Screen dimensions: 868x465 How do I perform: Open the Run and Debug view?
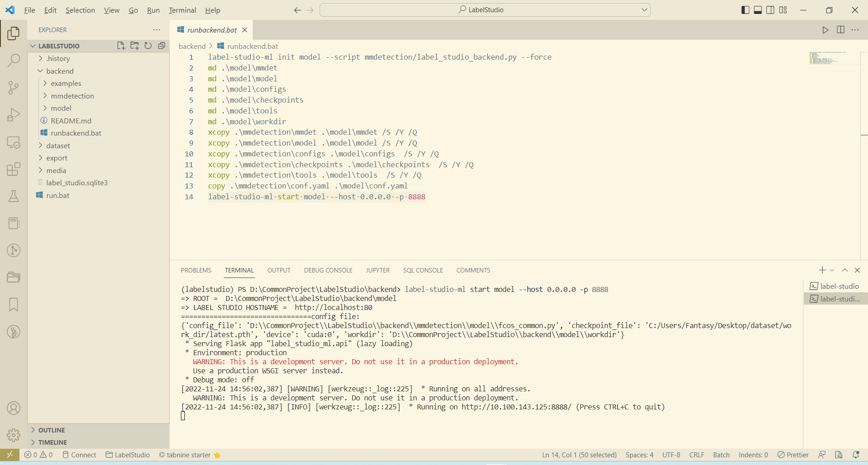[14, 115]
